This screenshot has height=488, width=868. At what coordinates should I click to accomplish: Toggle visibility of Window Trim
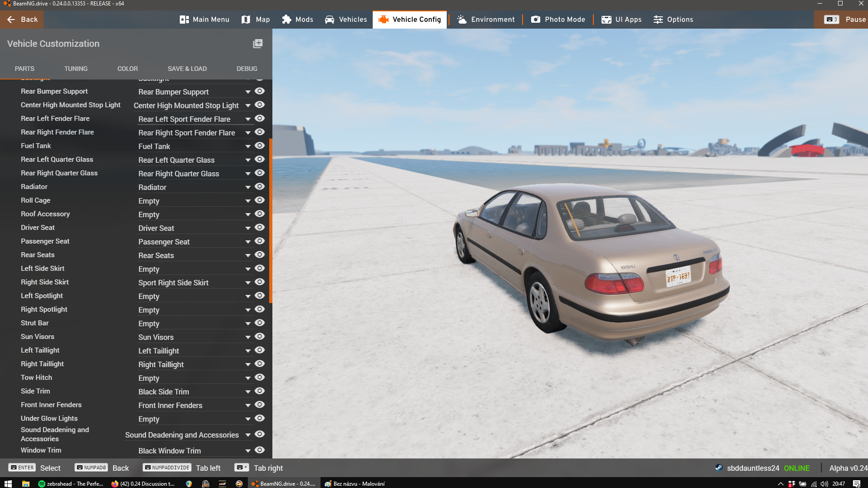click(260, 450)
